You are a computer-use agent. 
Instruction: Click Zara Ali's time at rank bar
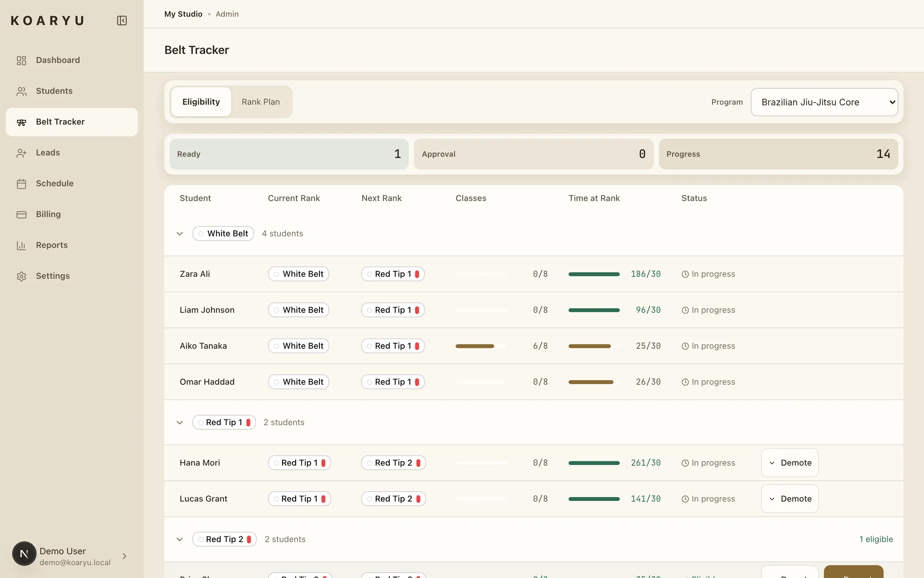click(x=594, y=274)
